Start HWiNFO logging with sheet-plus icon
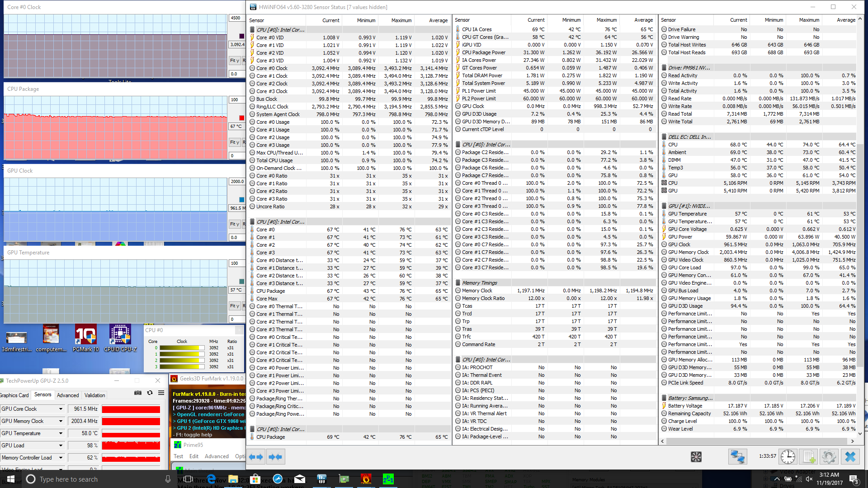Image resolution: width=868 pixels, height=488 pixels. click(x=809, y=457)
